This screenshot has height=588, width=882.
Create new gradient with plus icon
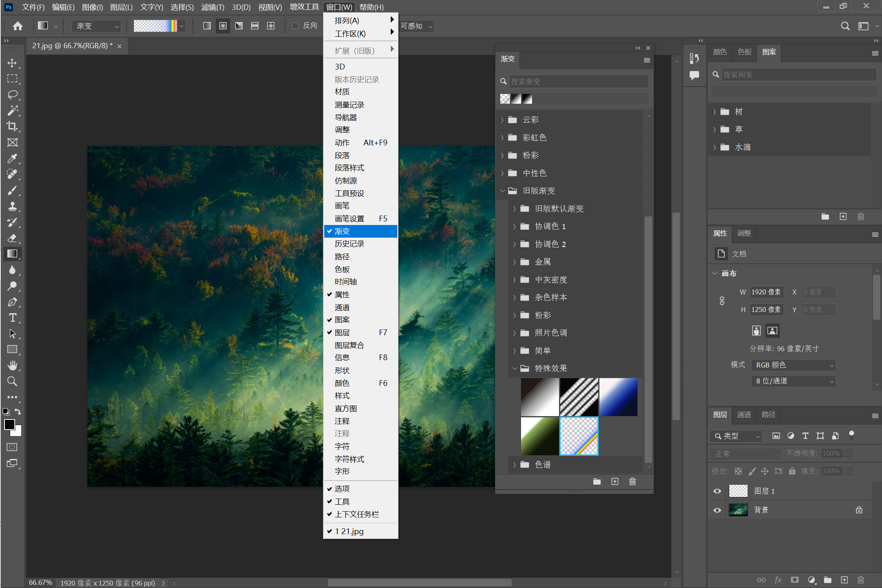coord(615,481)
